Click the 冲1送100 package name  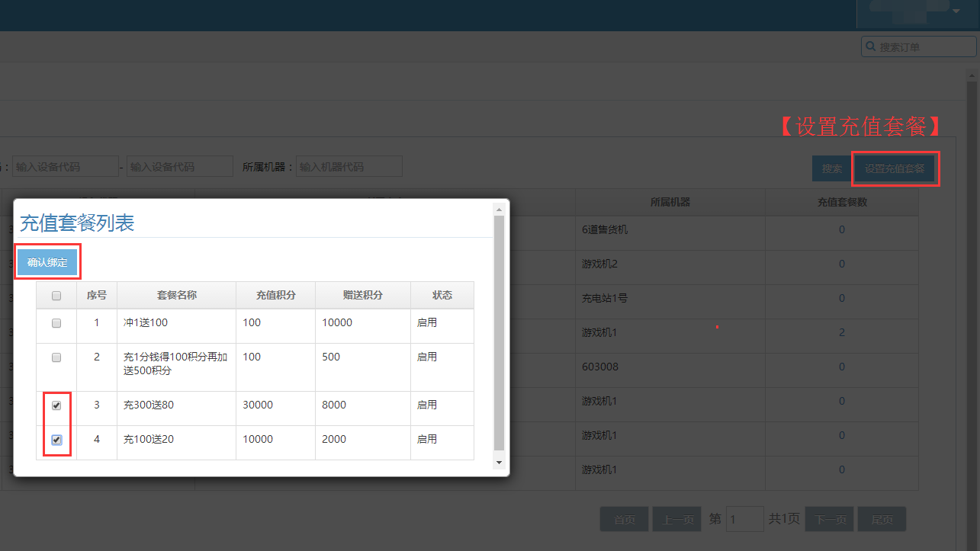point(146,323)
